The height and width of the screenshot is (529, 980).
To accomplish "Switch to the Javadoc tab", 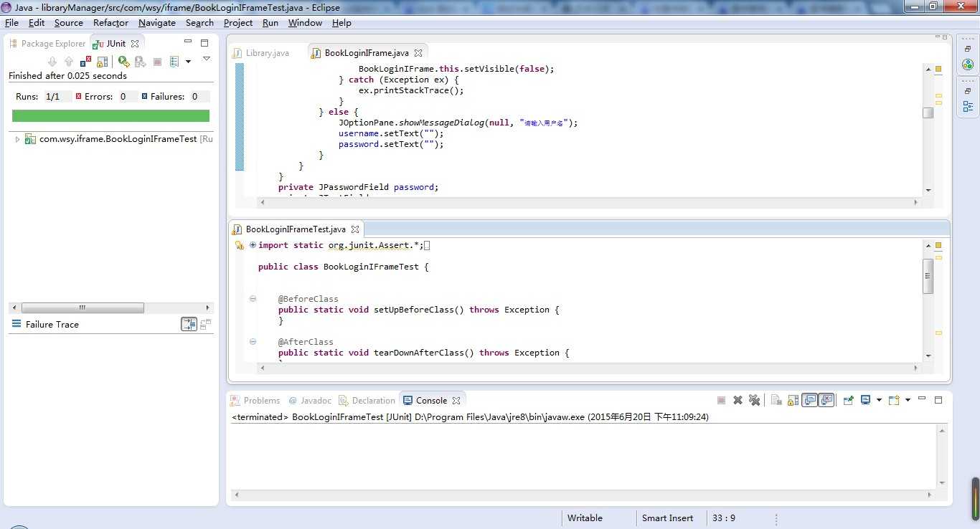I will click(x=310, y=401).
